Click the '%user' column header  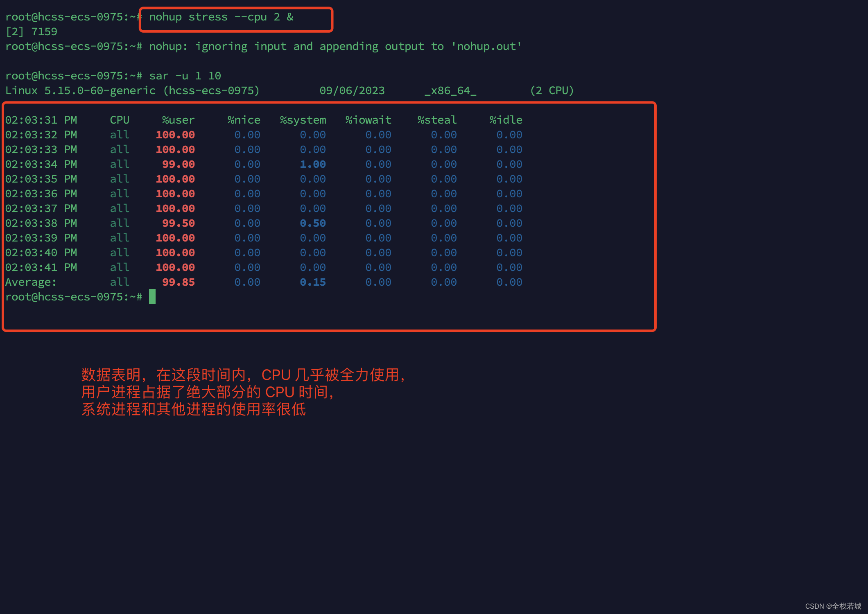click(x=179, y=120)
